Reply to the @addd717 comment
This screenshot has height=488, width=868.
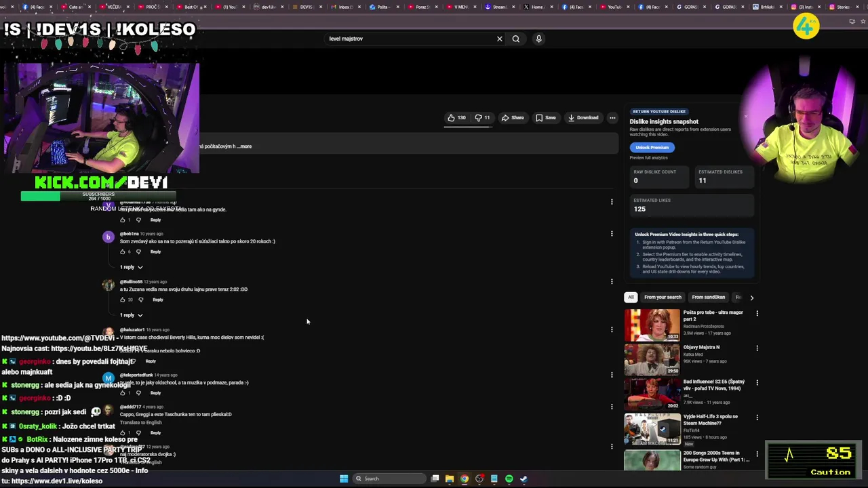(x=155, y=432)
